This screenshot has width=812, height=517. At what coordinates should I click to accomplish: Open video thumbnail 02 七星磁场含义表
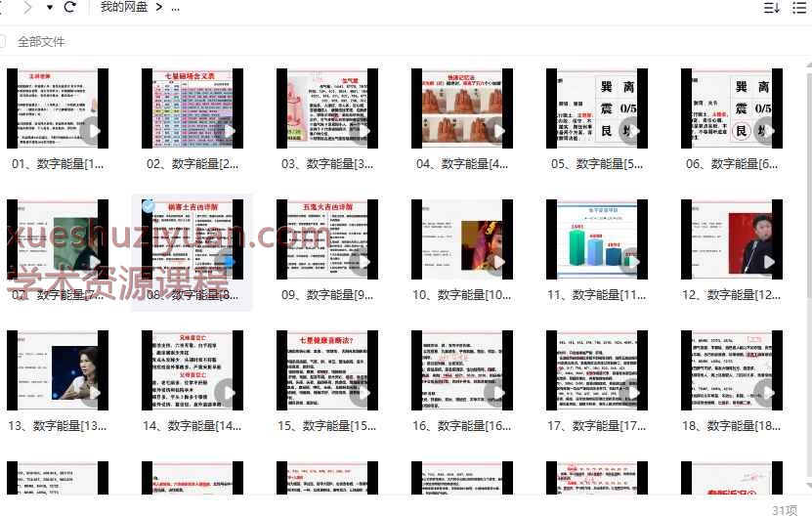coord(192,108)
